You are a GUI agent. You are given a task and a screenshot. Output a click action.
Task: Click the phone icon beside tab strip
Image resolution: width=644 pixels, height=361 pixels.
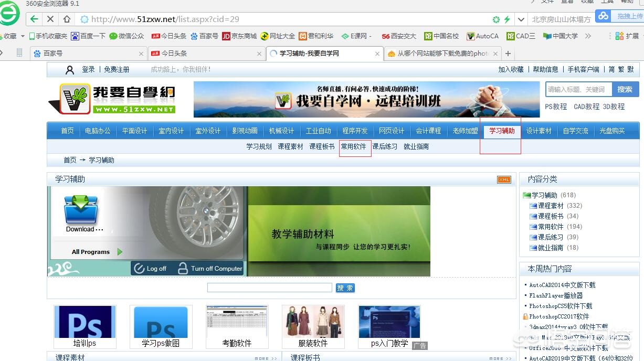click(19, 53)
